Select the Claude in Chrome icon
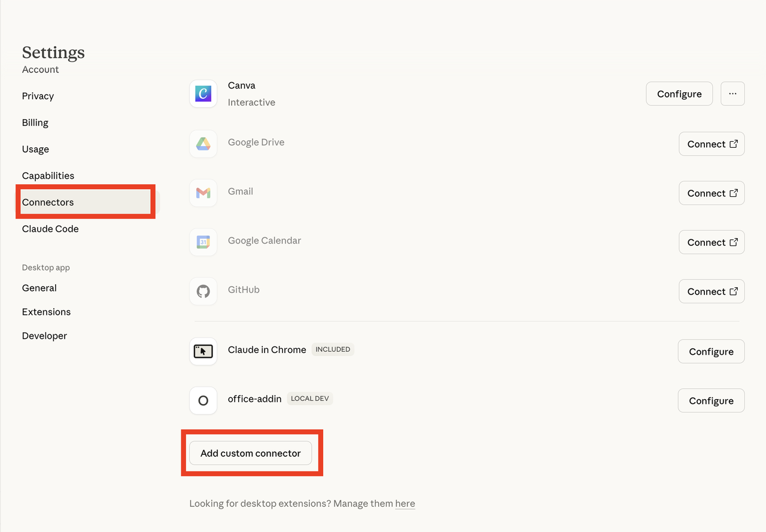 click(x=203, y=351)
